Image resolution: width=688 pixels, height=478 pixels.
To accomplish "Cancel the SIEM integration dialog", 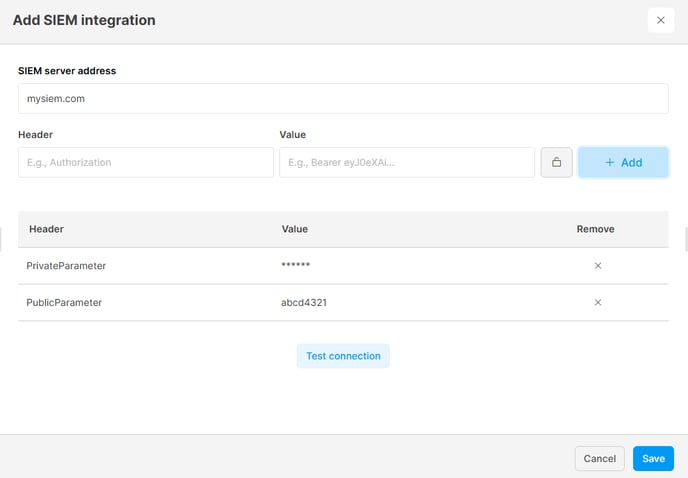I will point(599,459).
